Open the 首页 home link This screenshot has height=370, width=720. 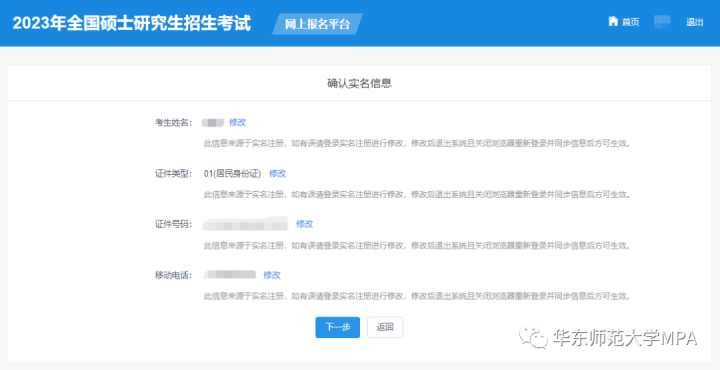click(x=630, y=22)
